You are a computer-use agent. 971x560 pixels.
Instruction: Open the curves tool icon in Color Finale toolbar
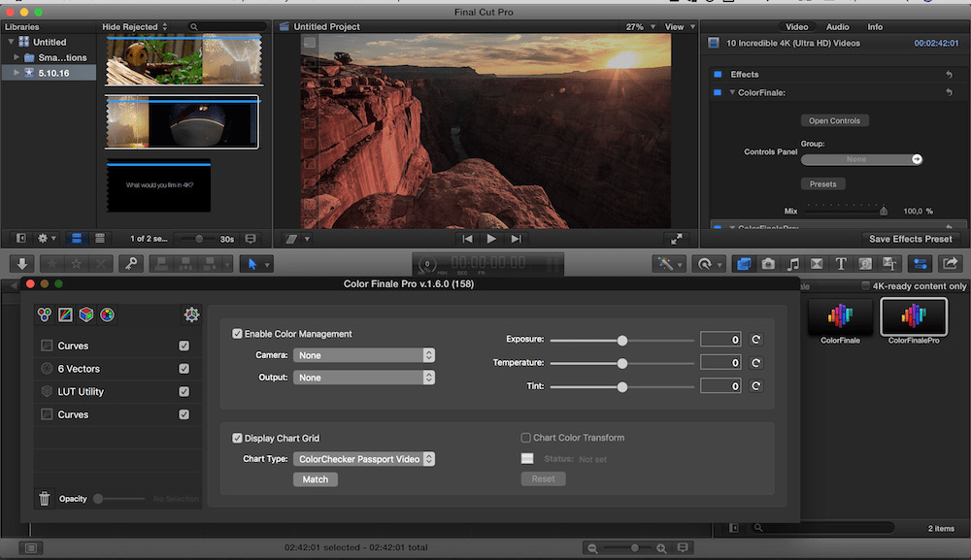pyautogui.click(x=64, y=314)
